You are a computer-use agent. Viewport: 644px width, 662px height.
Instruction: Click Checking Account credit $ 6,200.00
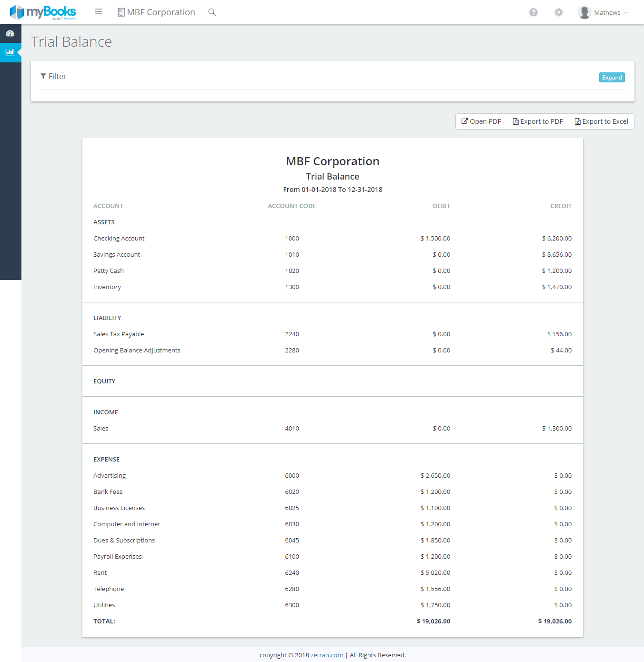click(557, 239)
